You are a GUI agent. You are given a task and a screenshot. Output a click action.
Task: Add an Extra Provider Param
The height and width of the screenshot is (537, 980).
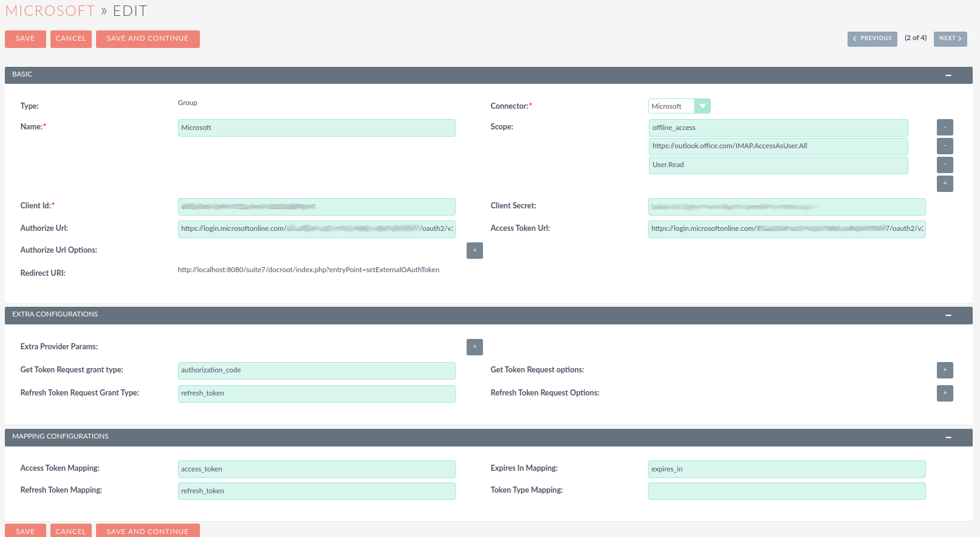(x=475, y=347)
